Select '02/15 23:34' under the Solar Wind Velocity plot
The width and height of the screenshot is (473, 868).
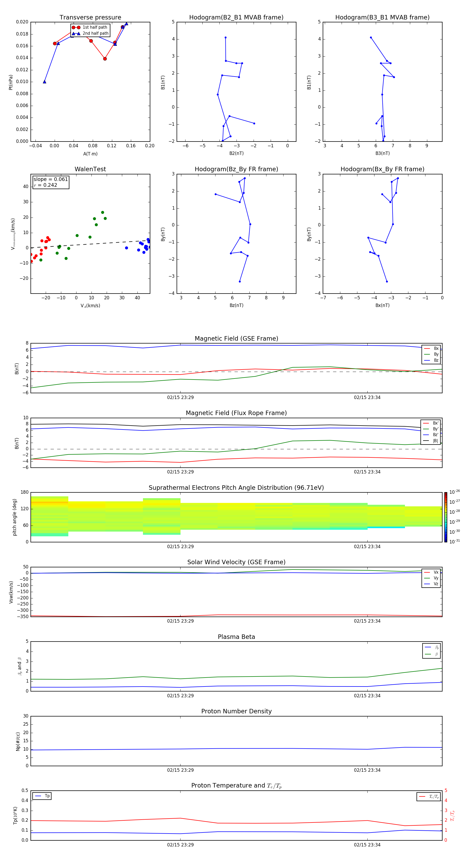(x=367, y=621)
